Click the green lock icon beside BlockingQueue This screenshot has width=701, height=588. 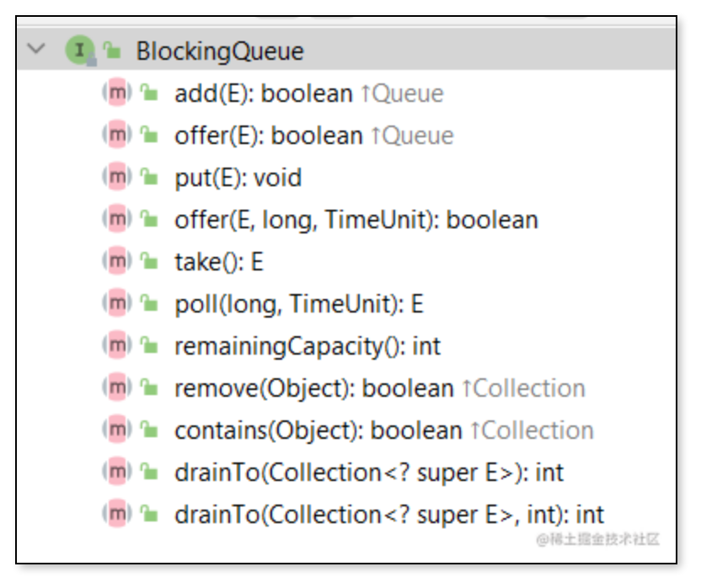pyautogui.click(x=111, y=51)
